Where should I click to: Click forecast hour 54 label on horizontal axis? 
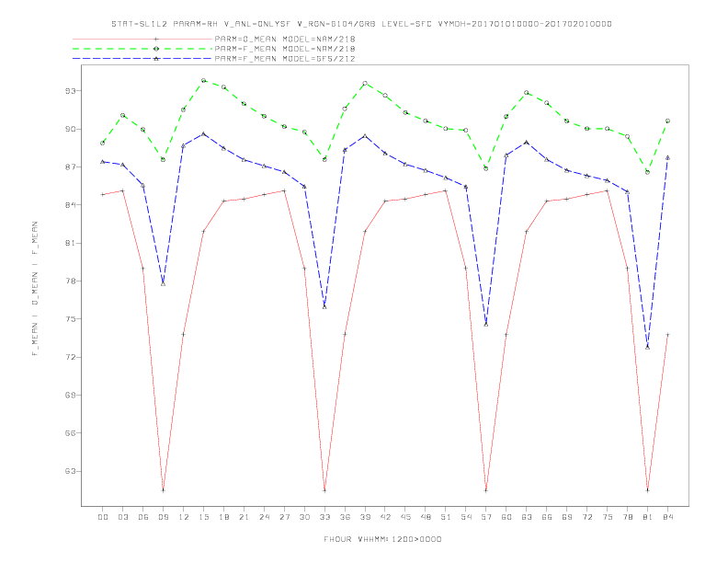pyautogui.click(x=466, y=517)
